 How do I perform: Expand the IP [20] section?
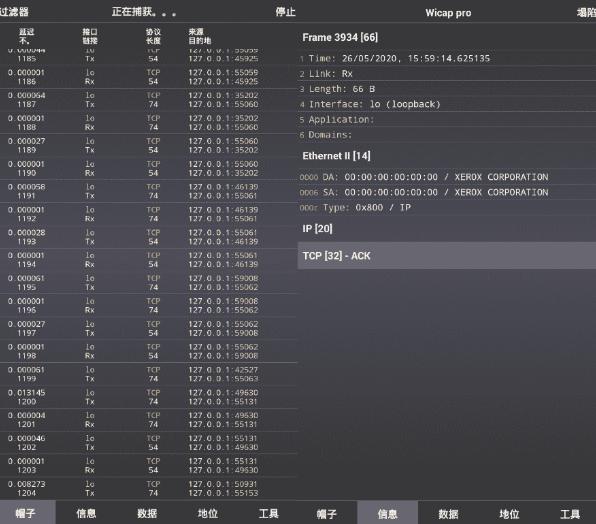(447, 228)
